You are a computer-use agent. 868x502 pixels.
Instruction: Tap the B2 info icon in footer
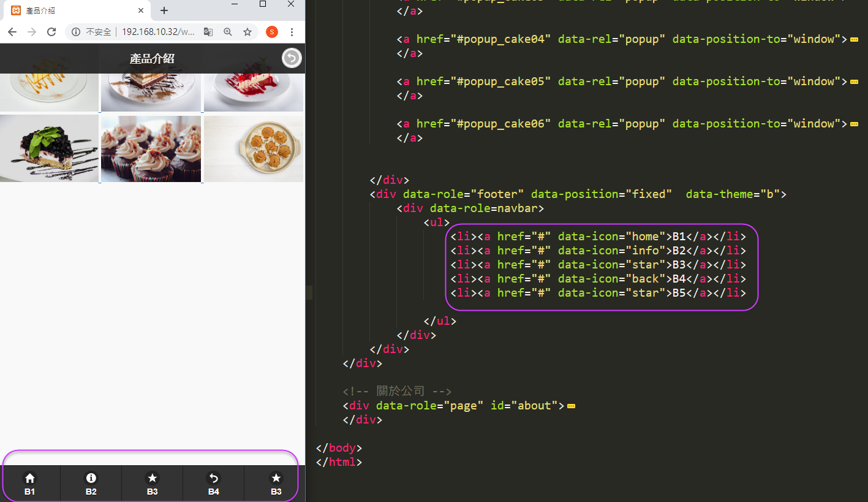91,479
